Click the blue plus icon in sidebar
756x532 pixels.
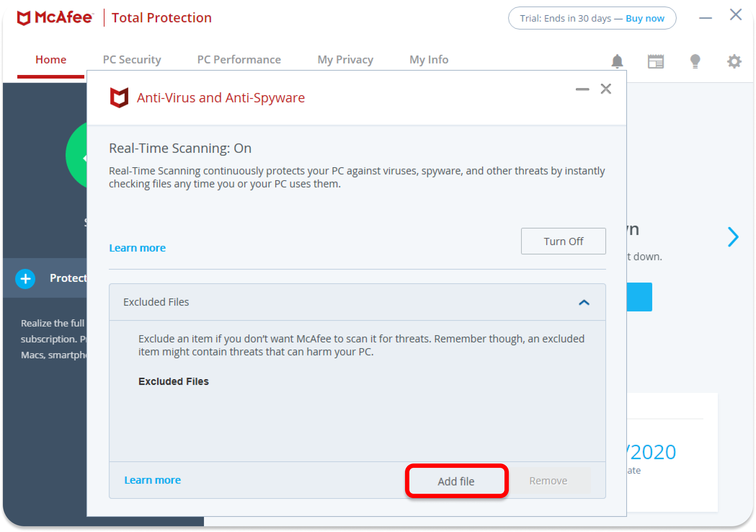25,279
